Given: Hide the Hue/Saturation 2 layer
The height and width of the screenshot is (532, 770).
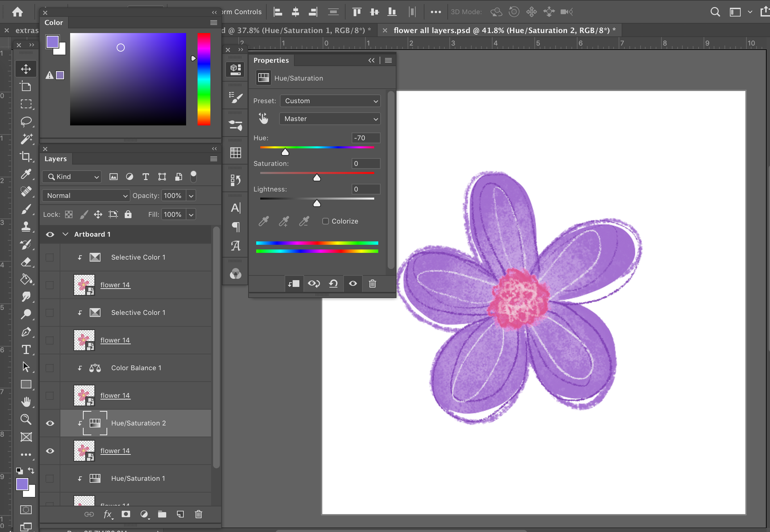Looking at the screenshot, I should [x=50, y=423].
